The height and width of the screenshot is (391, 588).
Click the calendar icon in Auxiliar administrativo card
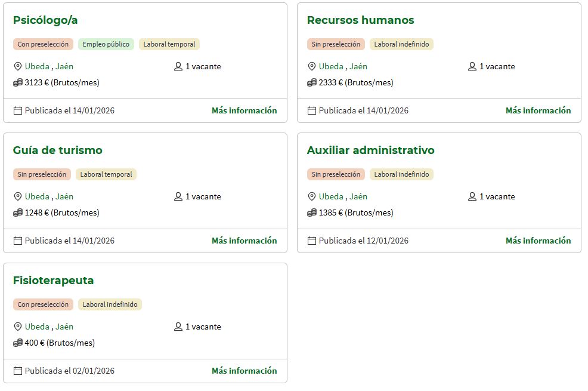pyautogui.click(x=312, y=241)
